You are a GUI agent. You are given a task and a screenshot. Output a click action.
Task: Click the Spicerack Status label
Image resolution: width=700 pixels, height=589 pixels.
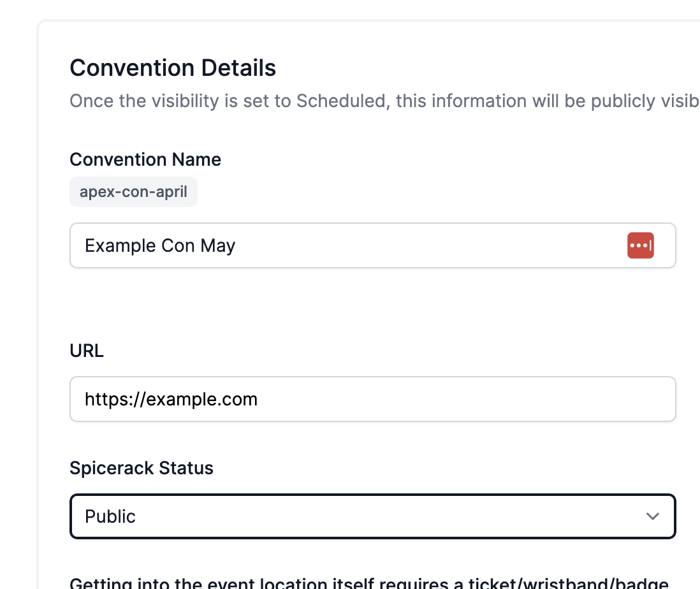(142, 468)
